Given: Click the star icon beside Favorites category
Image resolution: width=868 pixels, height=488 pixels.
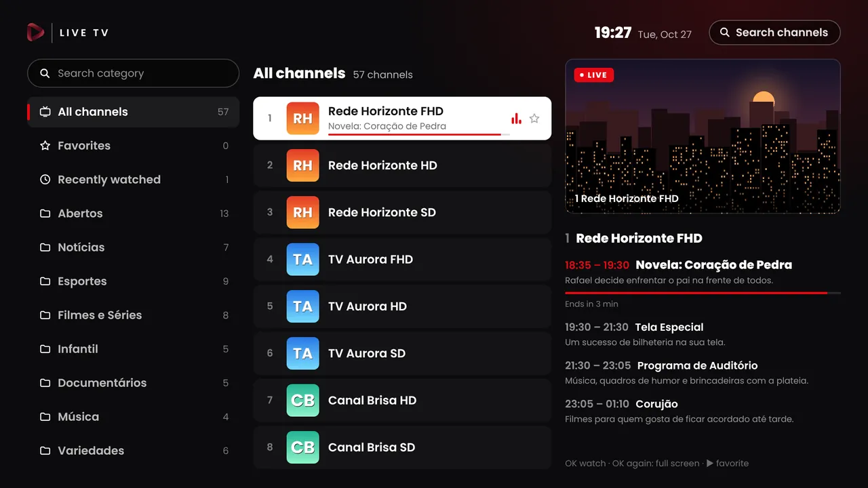Looking at the screenshot, I should (x=45, y=146).
